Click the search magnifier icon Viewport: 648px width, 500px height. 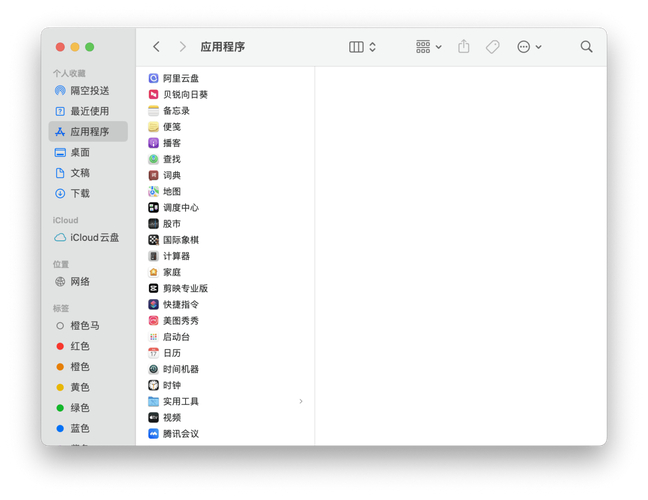pyautogui.click(x=586, y=47)
